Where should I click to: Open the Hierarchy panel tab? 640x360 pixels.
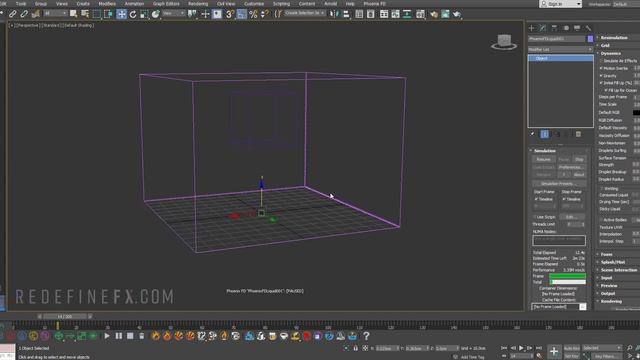click(x=554, y=28)
